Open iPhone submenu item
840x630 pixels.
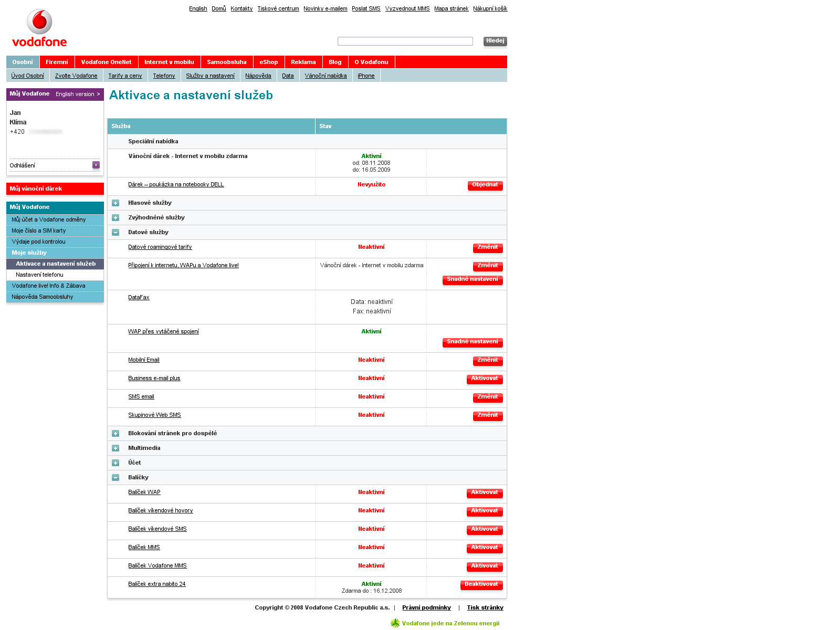point(366,76)
